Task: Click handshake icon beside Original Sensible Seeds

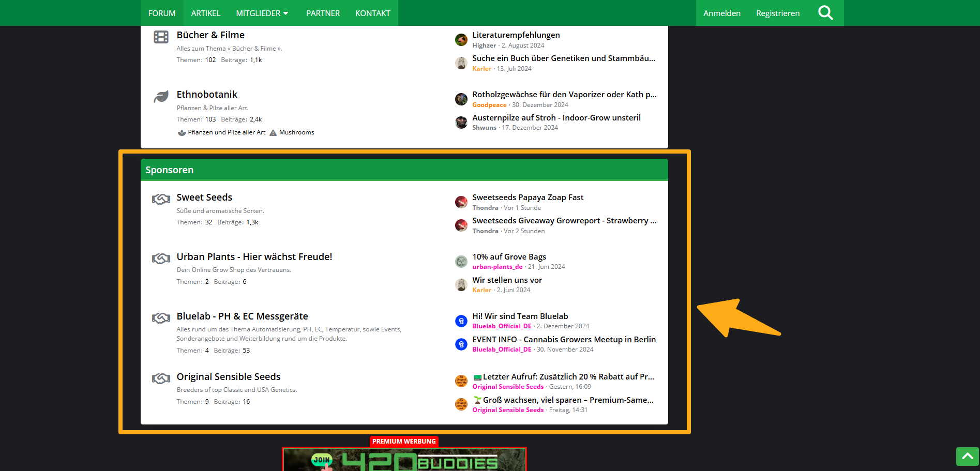Action: pyautogui.click(x=161, y=378)
